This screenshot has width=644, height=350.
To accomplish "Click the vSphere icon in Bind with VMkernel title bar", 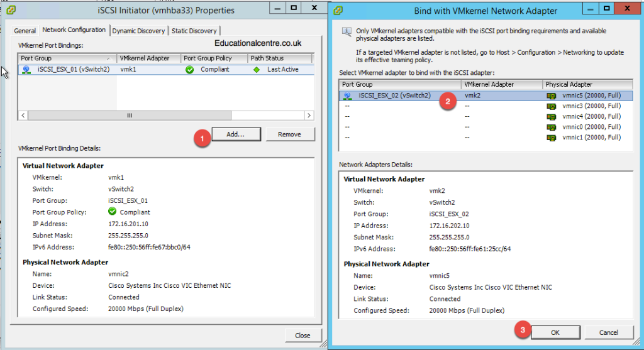I will click(x=338, y=10).
